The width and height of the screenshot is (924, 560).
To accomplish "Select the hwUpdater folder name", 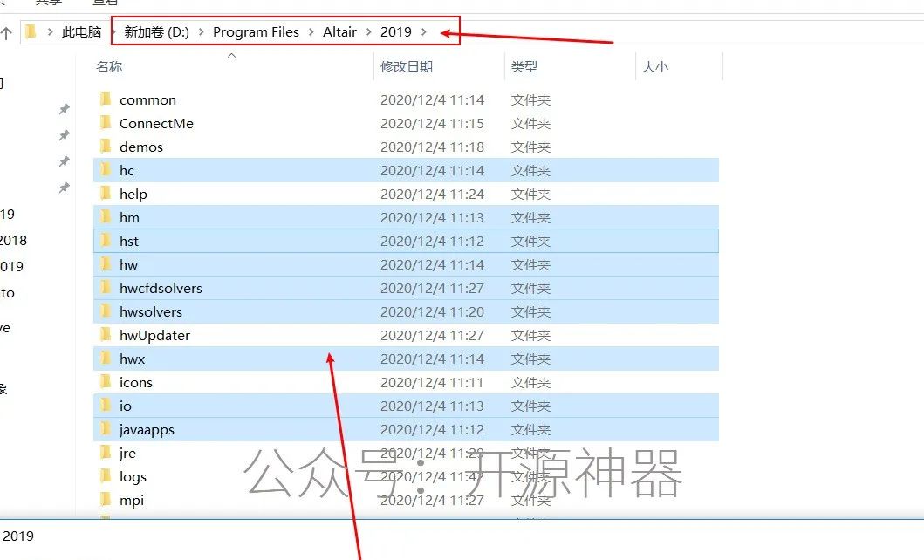I will tap(155, 336).
